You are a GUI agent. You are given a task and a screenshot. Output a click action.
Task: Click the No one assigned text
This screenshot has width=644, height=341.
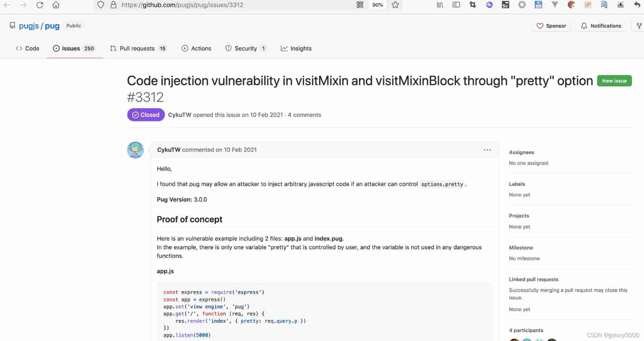(x=528, y=163)
